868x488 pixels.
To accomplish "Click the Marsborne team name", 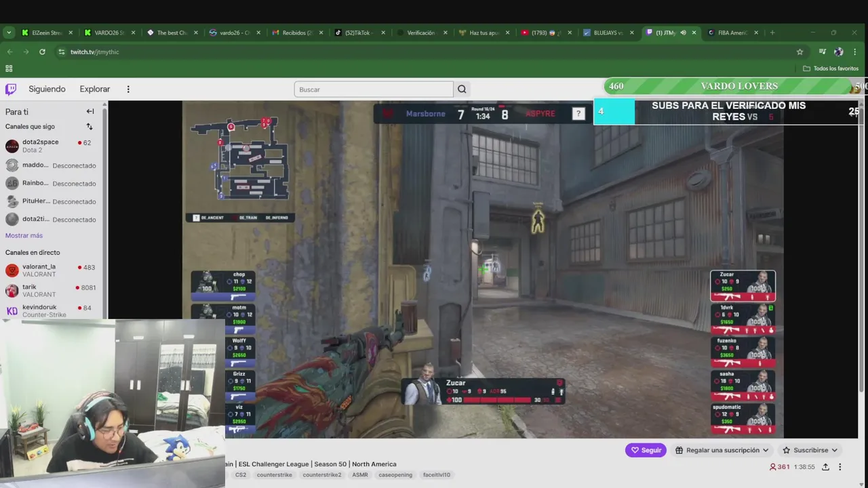I will tap(426, 114).
